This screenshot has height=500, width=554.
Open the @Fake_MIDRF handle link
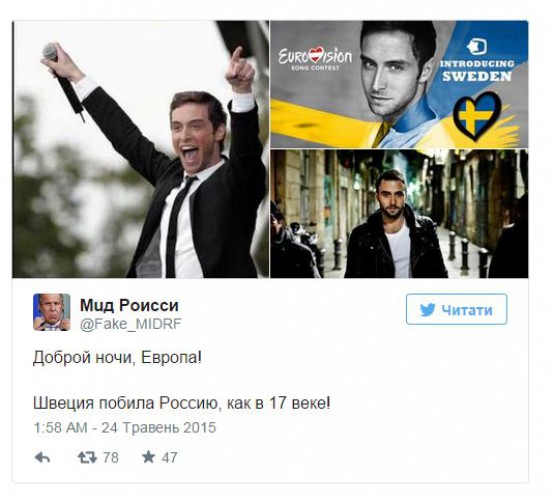131,324
